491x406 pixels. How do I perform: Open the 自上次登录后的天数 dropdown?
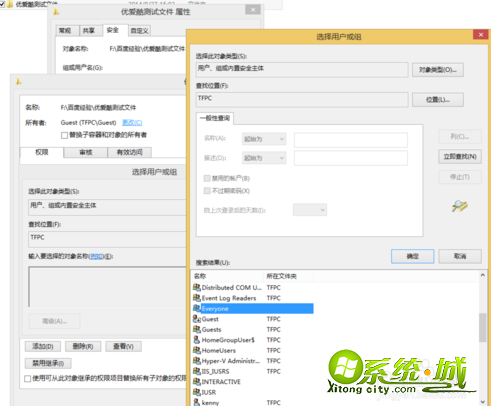pyautogui.click(x=310, y=210)
